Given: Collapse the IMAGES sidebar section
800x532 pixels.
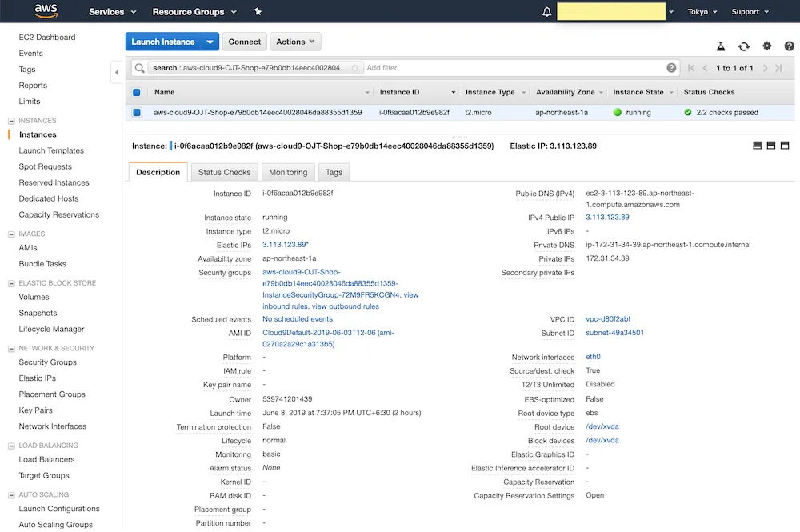Looking at the screenshot, I should tap(11, 234).
